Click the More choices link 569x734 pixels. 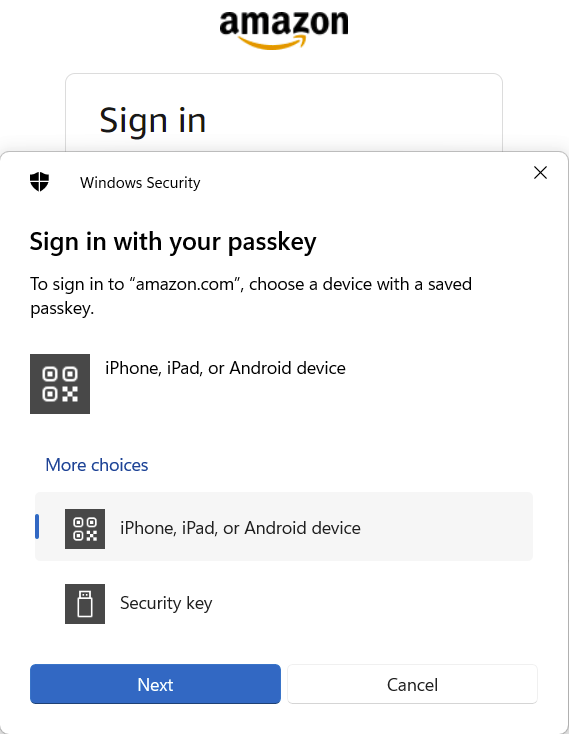point(97,465)
